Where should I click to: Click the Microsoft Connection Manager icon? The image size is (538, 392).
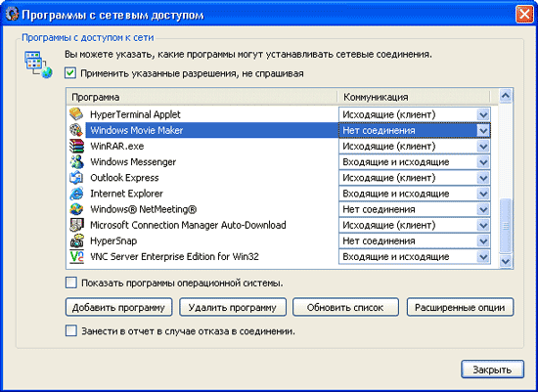click(76, 225)
